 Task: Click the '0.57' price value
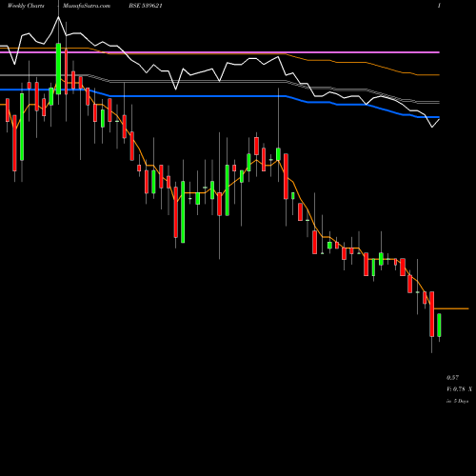tap(452, 378)
